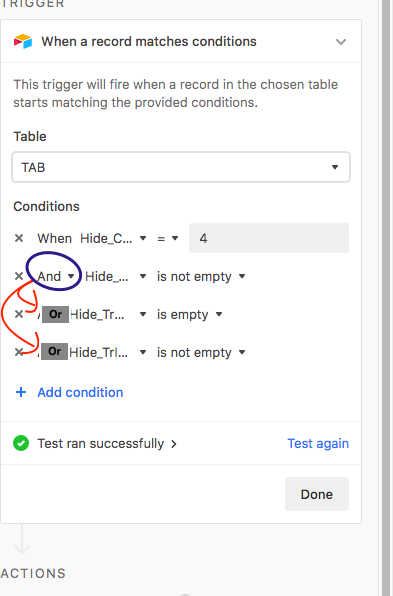Open the Test ran successfully details

click(x=100, y=444)
